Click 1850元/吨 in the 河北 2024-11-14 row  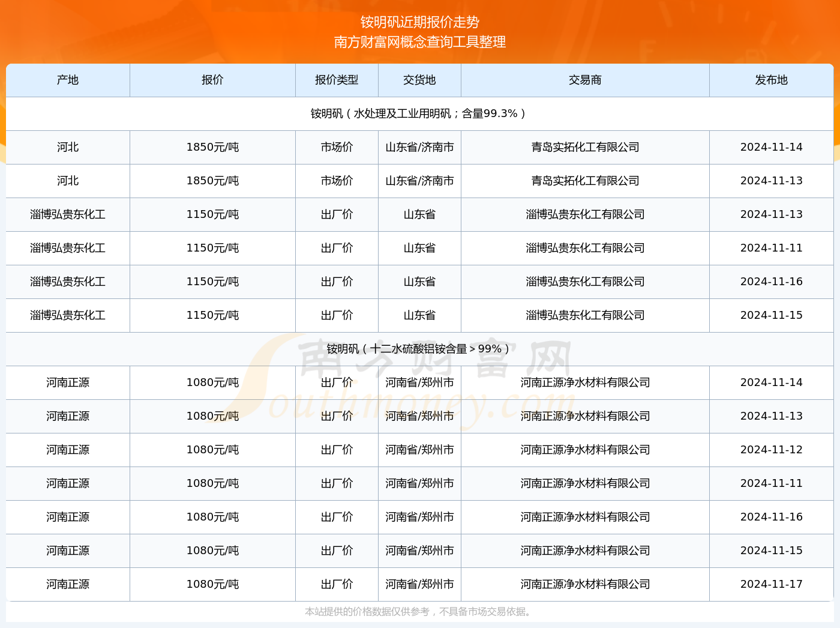(x=212, y=147)
